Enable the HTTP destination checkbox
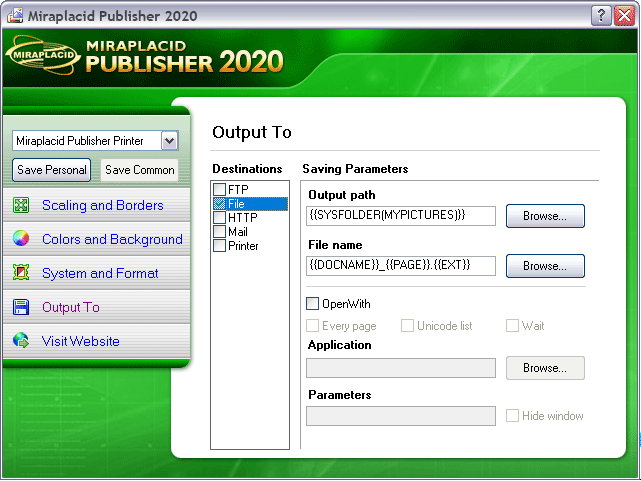The height and width of the screenshot is (481, 641). click(220, 217)
